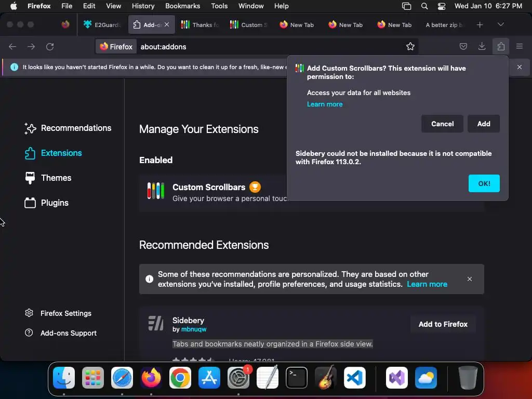Launch Visual Studio from the Dock

pyautogui.click(x=396, y=378)
